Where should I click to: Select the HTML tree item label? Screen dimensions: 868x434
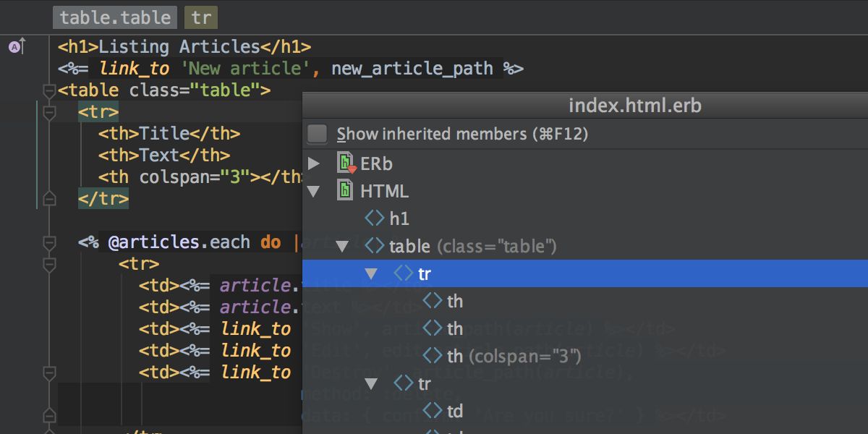tap(384, 192)
